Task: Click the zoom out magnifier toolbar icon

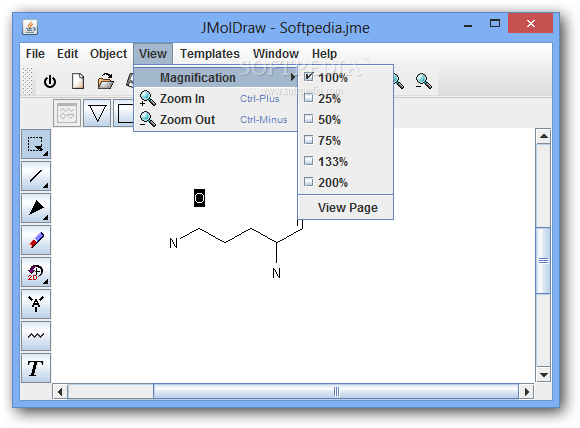Action: point(423,81)
